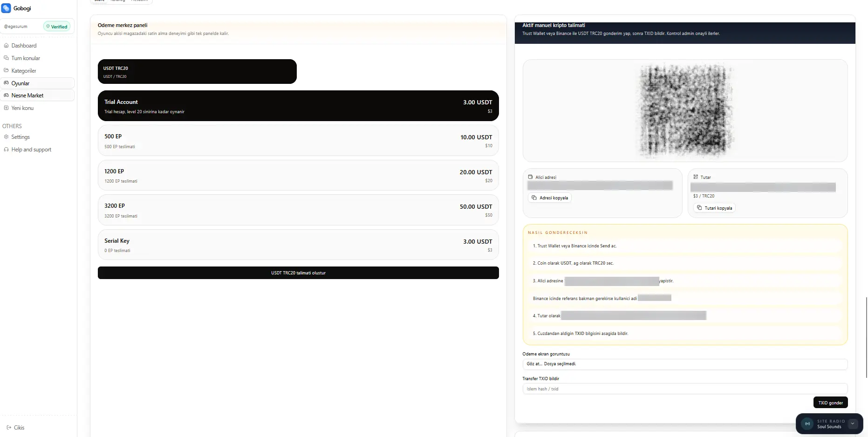Image resolution: width=868 pixels, height=437 pixels.
Task: Open Tum konular chat icon
Action: 6,58
